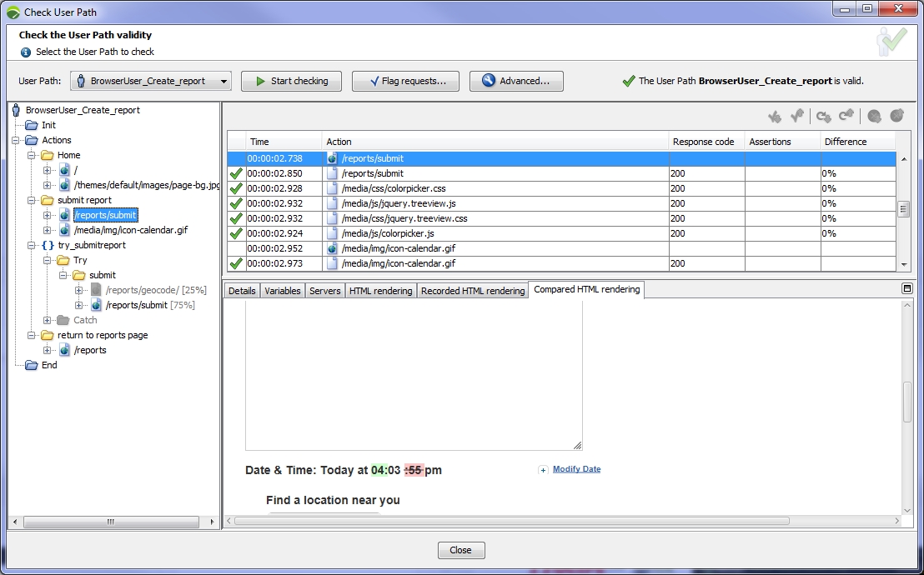The image size is (924, 575).
Task: Switch to the Variables tab
Action: click(x=282, y=291)
